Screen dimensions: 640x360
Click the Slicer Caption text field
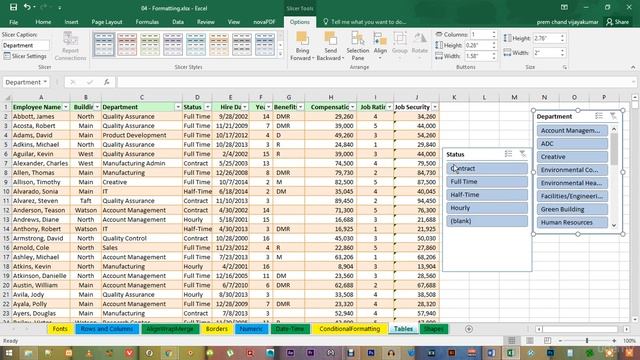point(26,45)
